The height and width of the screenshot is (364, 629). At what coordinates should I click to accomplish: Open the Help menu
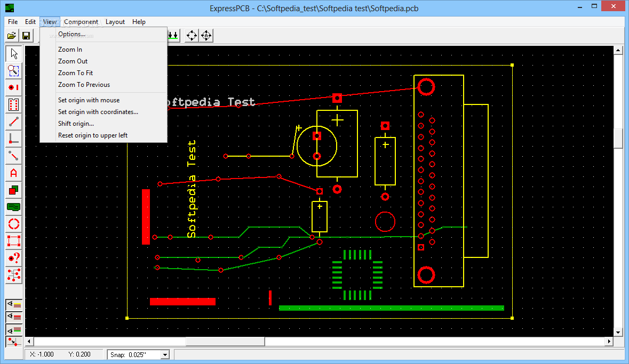(139, 22)
